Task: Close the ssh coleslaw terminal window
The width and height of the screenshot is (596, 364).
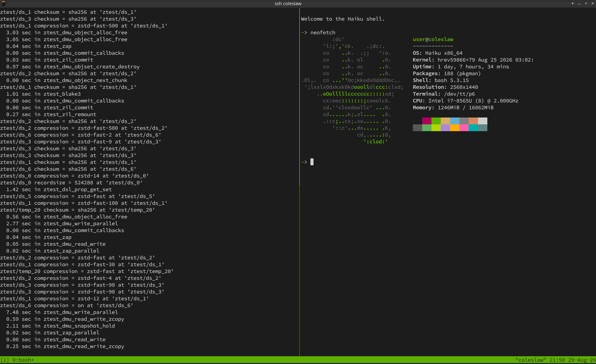Action: (x=592, y=3)
